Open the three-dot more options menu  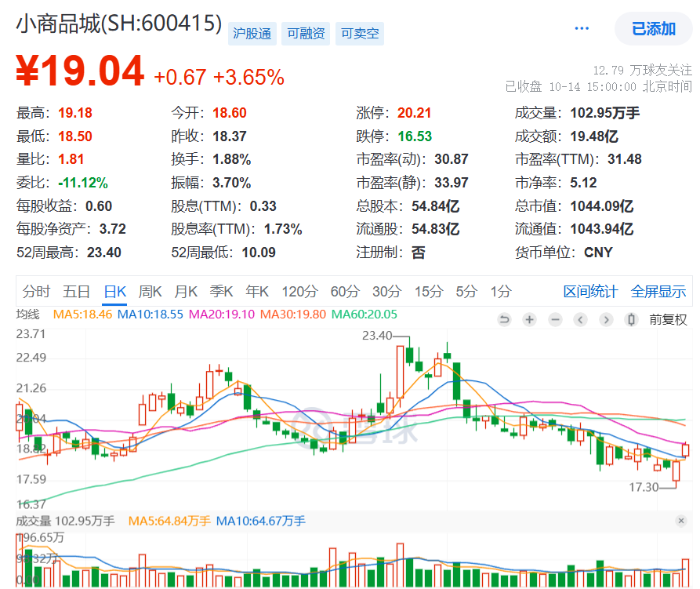click(x=582, y=29)
